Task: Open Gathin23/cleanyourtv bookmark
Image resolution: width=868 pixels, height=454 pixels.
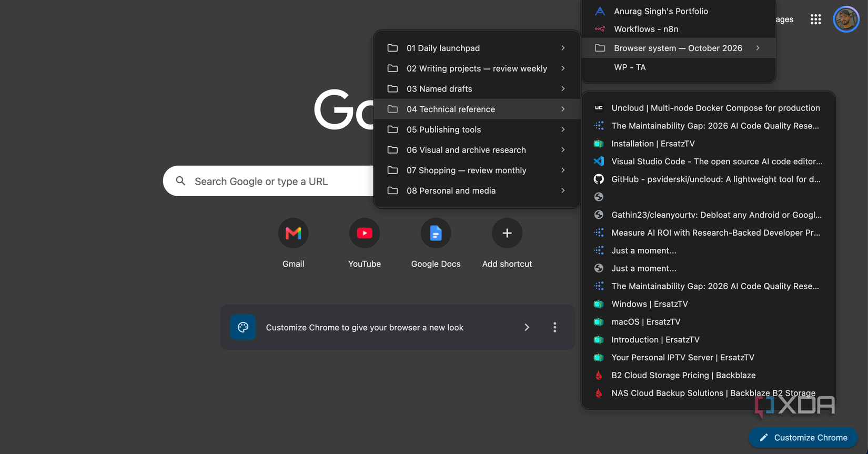Action: 708,215
